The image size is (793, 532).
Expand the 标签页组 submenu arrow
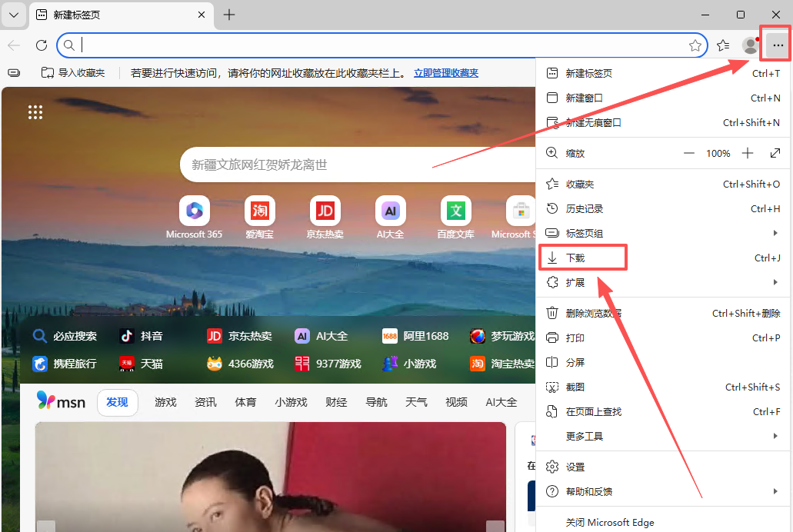[x=775, y=233]
